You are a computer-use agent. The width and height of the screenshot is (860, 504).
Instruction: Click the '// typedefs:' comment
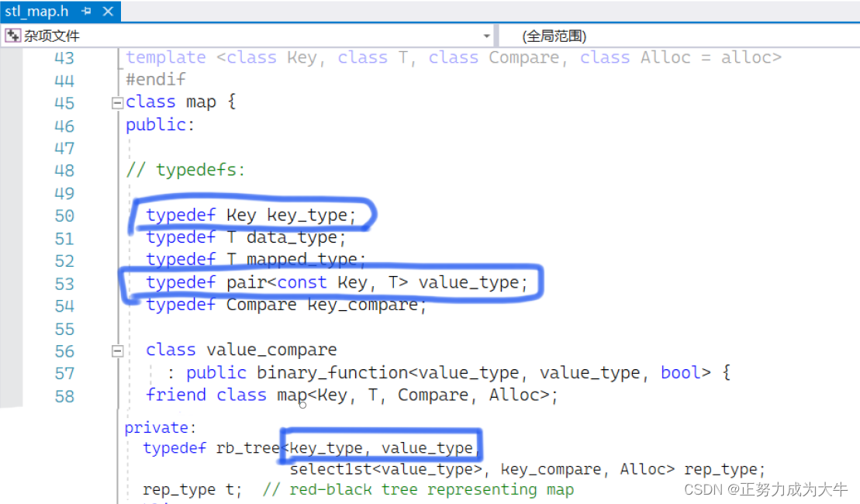(185, 170)
